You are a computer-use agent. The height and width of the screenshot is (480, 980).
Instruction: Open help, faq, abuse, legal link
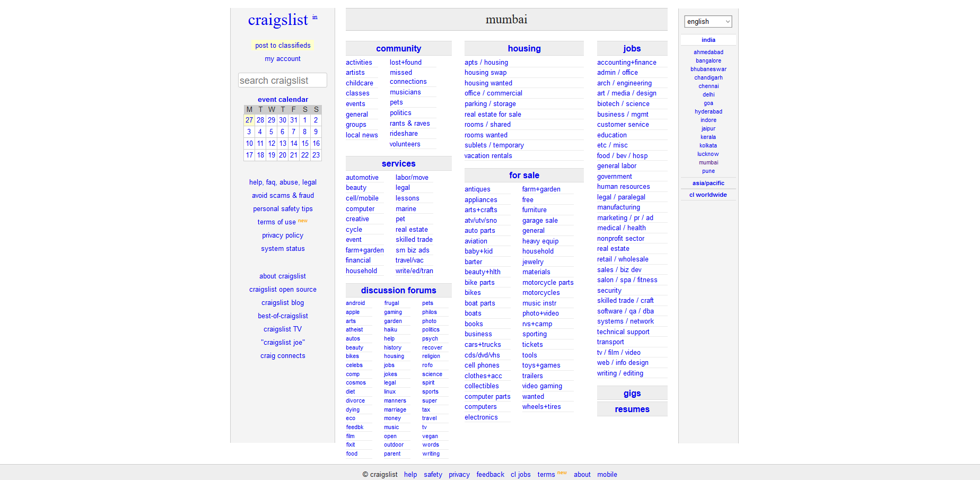(x=283, y=182)
